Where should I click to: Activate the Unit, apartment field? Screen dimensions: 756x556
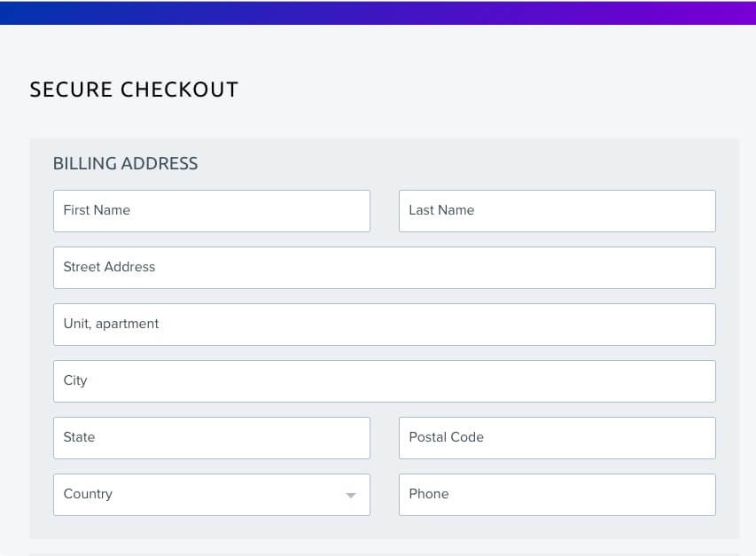[385, 325]
